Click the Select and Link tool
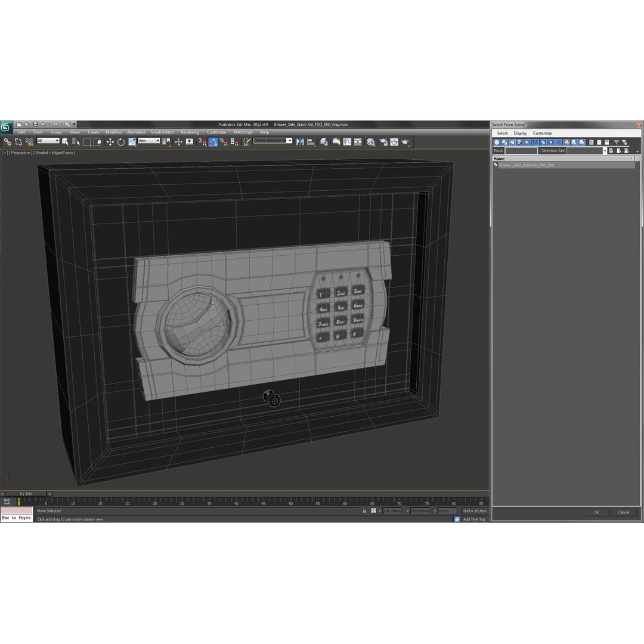This screenshot has height=644, width=644. (x=7, y=142)
